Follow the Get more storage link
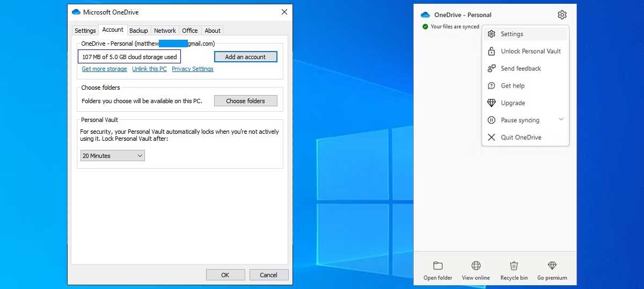Image resolution: width=644 pixels, height=289 pixels. point(104,69)
